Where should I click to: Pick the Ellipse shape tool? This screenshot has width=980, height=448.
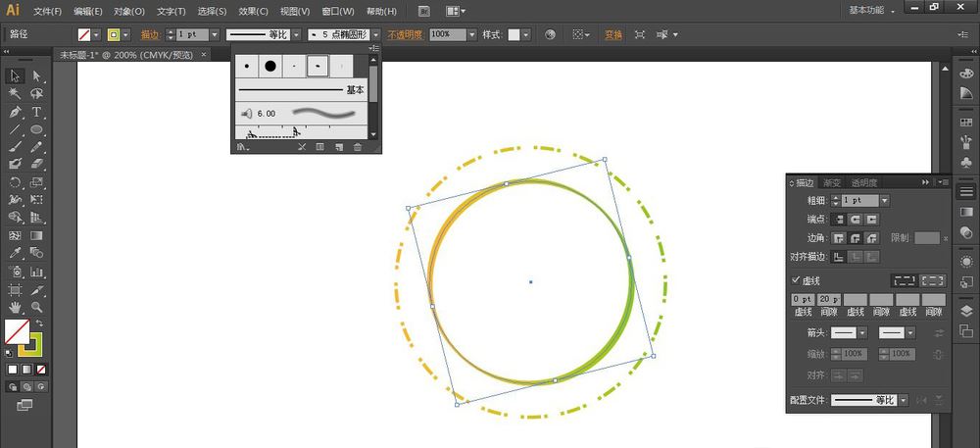36,129
